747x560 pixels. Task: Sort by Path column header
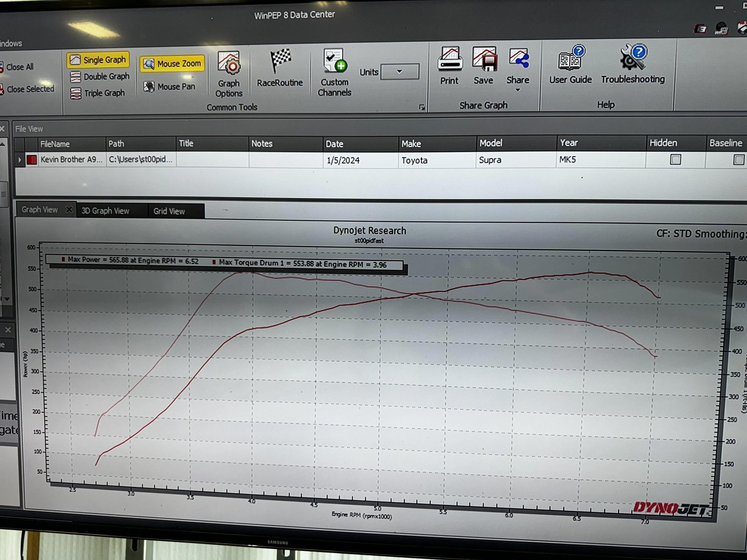[x=141, y=144]
